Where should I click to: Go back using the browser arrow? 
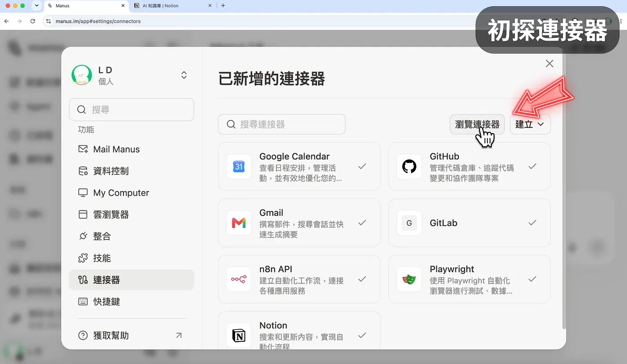click(6, 21)
